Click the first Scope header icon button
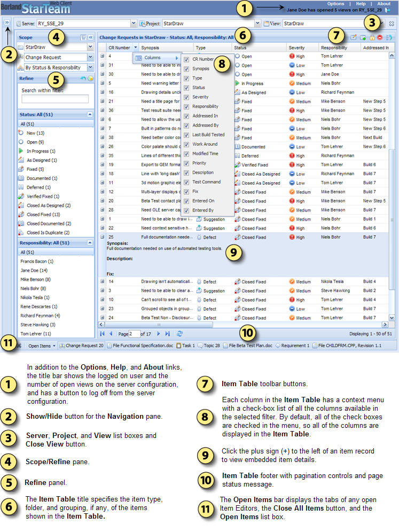399x532 pixels. [x=83, y=37]
